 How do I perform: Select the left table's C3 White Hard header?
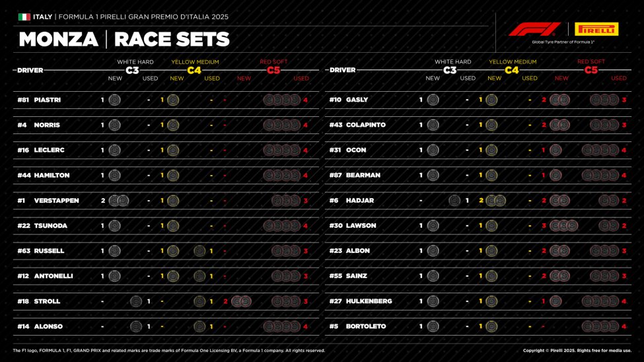(x=134, y=67)
